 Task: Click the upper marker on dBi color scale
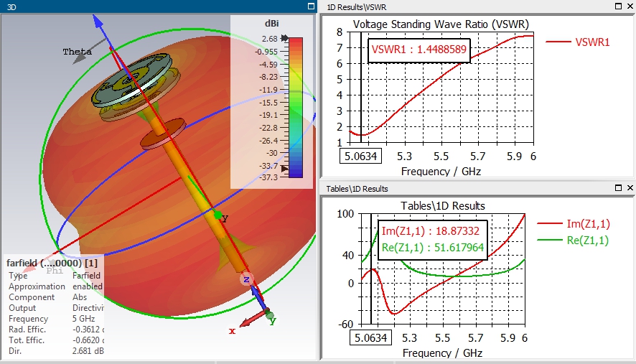point(285,38)
